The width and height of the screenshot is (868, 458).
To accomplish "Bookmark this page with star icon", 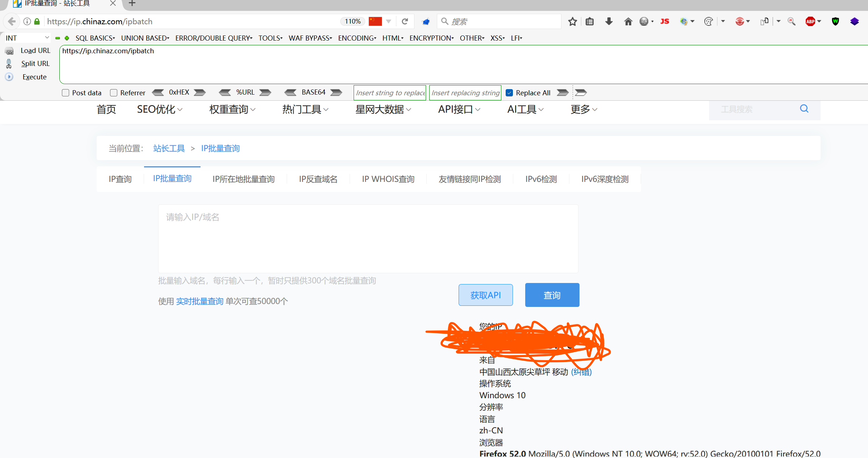I will point(572,22).
